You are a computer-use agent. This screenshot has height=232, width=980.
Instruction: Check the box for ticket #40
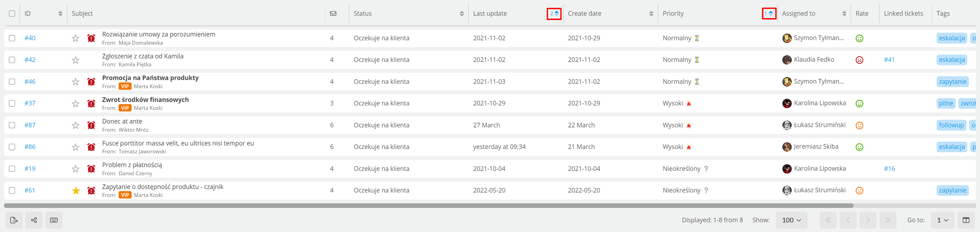pyautogui.click(x=12, y=38)
